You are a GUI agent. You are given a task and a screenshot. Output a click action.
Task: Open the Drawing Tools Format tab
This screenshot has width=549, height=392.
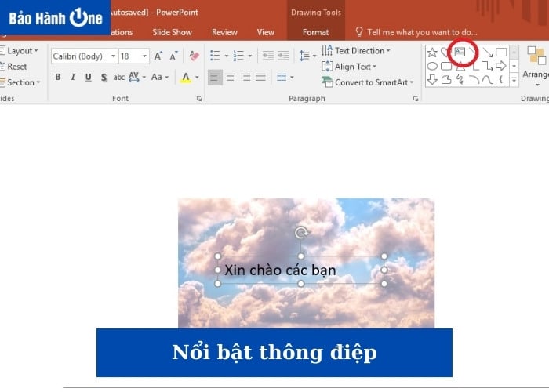click(315, 32)
